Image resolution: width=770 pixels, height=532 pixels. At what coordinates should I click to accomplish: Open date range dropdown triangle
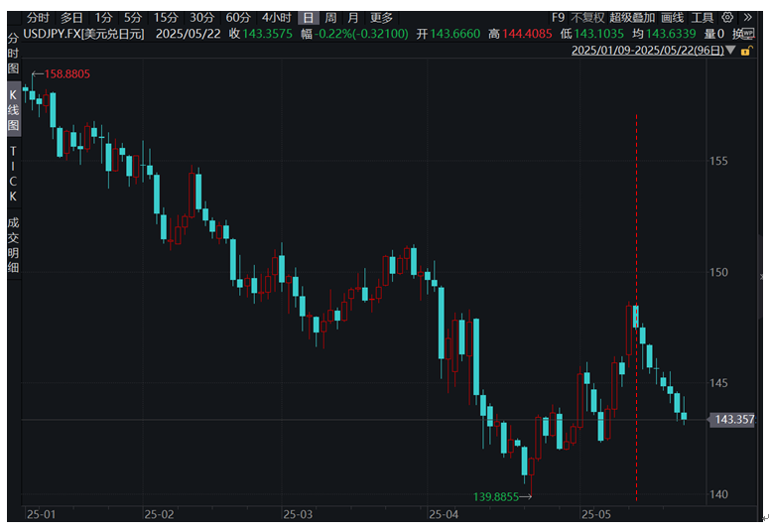click(730, 50)
